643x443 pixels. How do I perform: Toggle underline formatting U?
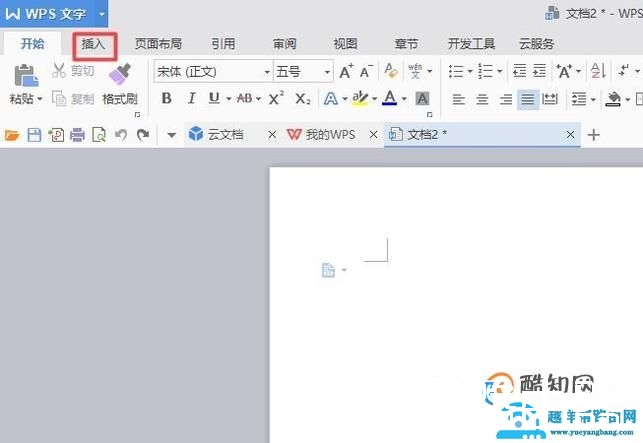(214, 98)
